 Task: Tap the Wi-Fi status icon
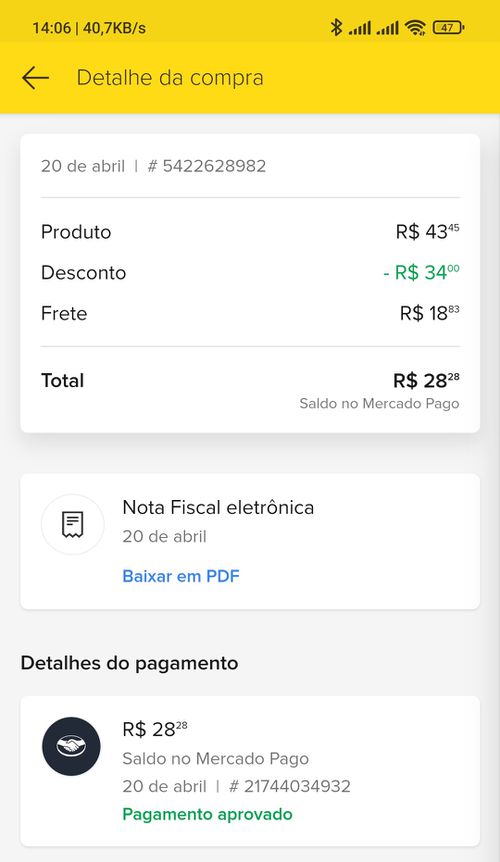coord(415,27)
